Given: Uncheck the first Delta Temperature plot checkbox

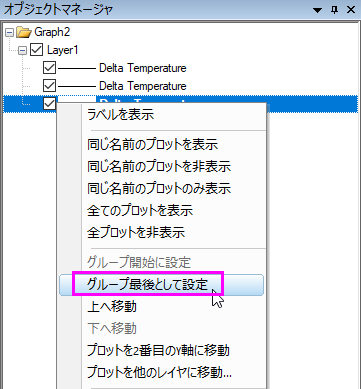Looking at the screenshot, I should (49, 68).
